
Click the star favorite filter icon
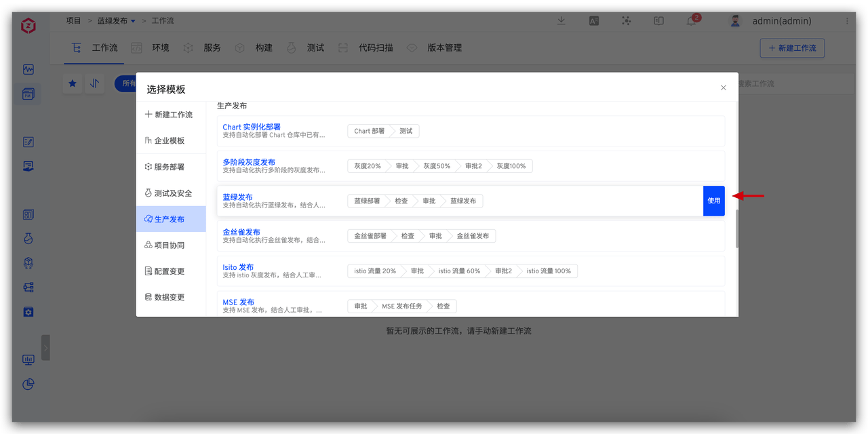click(73, 83)
